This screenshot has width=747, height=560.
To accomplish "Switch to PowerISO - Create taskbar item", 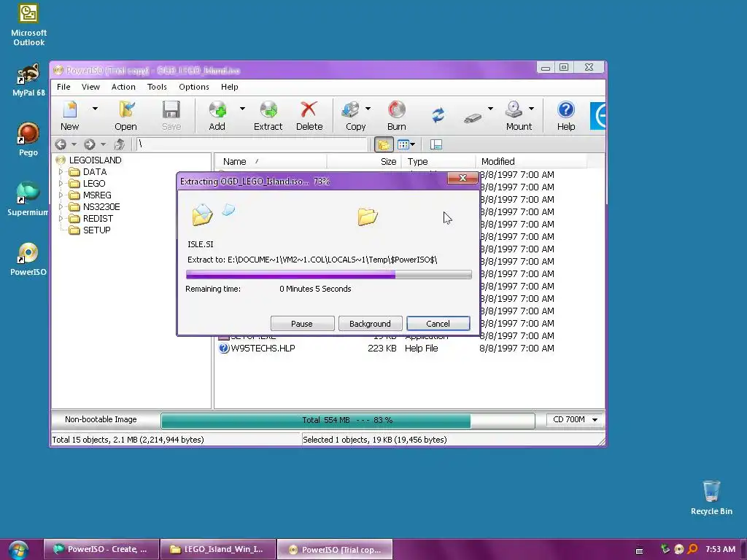I will coord(101,550).
